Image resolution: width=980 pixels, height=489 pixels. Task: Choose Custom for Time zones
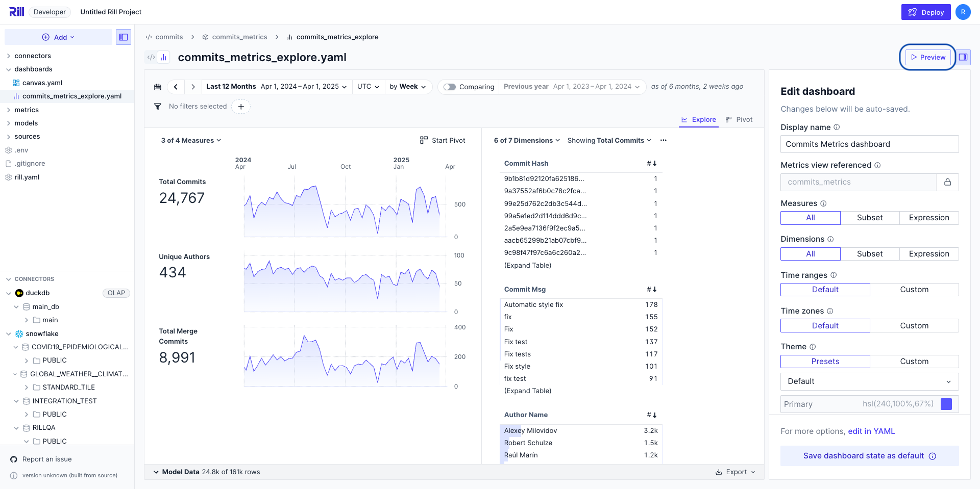tap(914, 325)
